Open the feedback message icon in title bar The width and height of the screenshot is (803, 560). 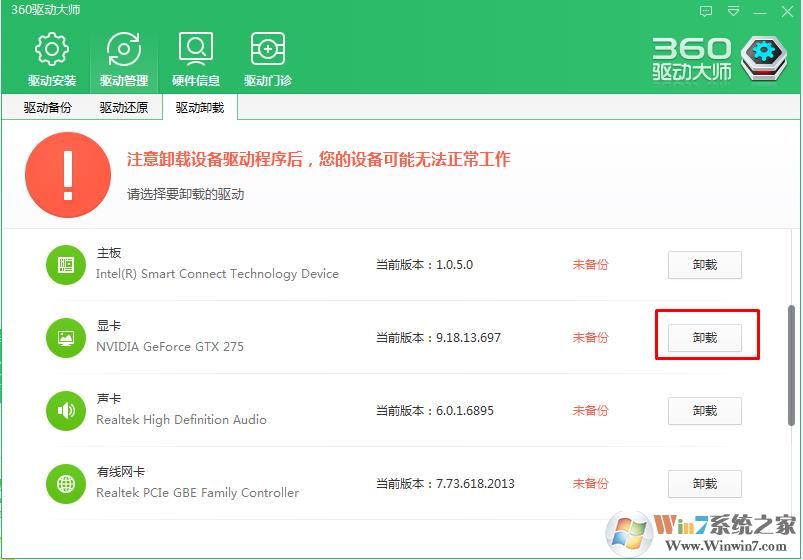(x=707, y=11)
